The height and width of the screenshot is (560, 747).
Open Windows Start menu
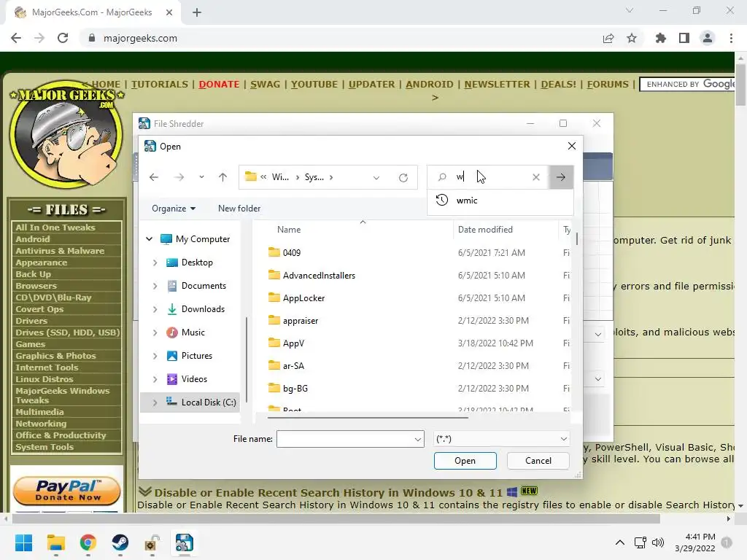23,542
